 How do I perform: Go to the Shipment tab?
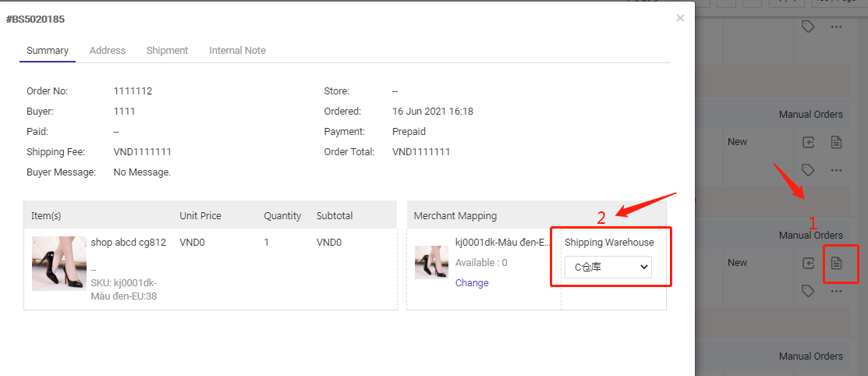click(x=167, y=51)
